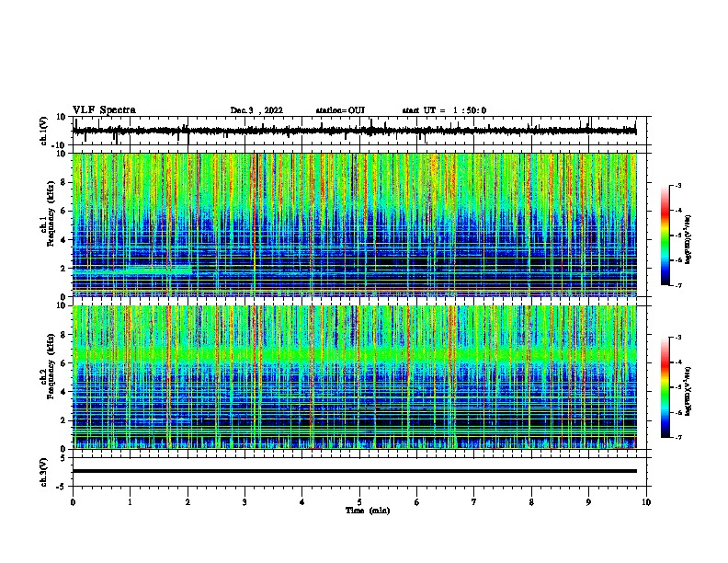Click the 'Dec. 3 , 2022' date label
This screenshot has height=563, width=728.
[256, 110]
